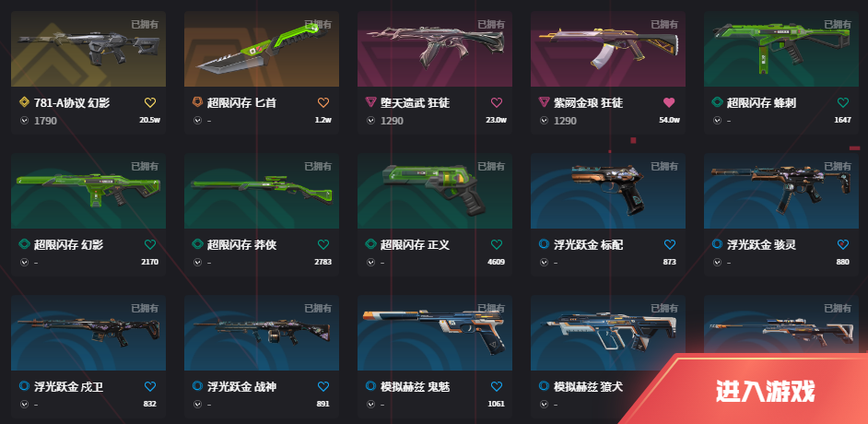Click the pink tier icon beside 紫阙金琅 狂徒
Viewport: 868px width, 424px height.
545,102
